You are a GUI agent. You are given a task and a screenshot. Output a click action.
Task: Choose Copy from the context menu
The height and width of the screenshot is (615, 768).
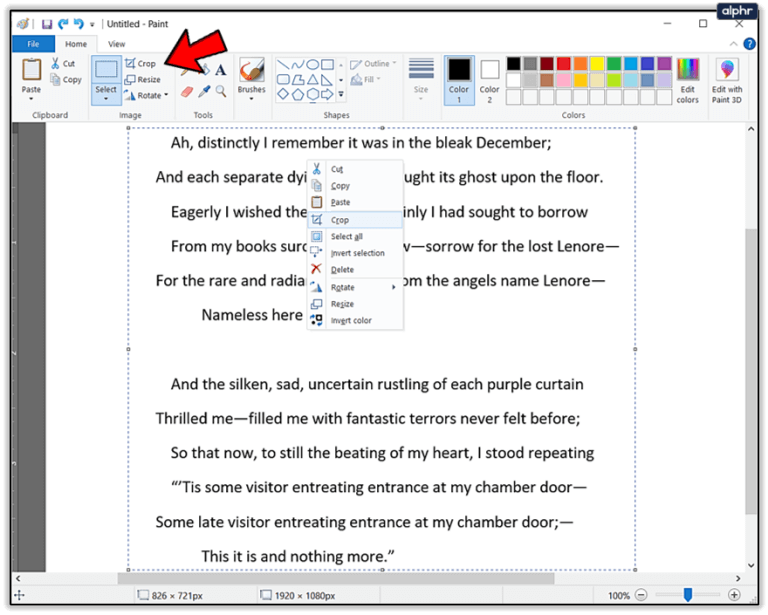pyautogui.click(x=355, y=186)
